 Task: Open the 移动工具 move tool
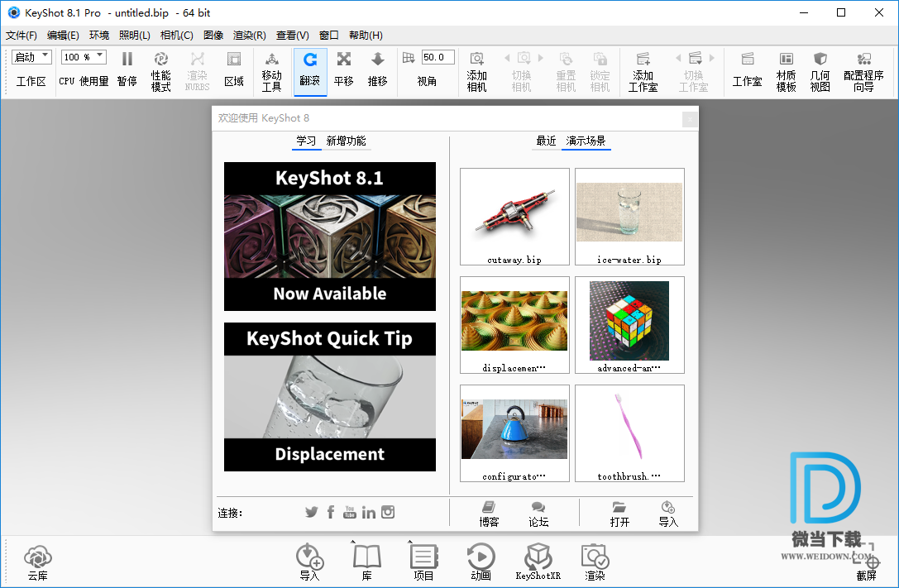point(272,72)
